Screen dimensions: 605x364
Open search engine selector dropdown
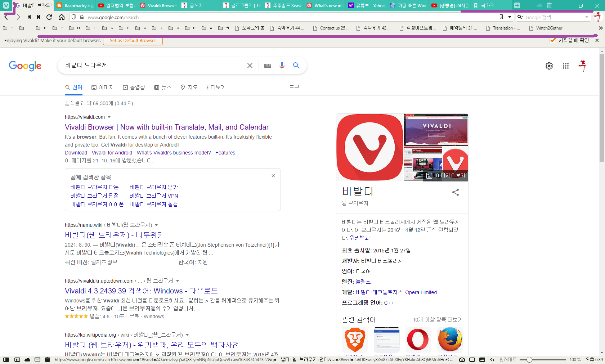[x=520, y=17]
